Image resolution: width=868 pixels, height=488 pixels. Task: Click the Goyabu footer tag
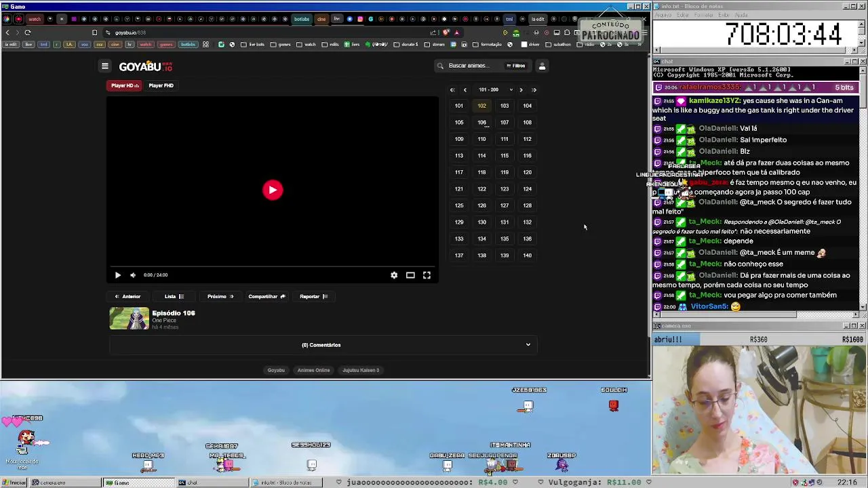(276, 370)
